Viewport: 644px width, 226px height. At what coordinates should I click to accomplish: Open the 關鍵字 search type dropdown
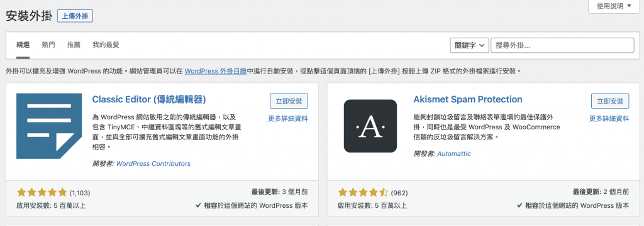coord(469,46)
